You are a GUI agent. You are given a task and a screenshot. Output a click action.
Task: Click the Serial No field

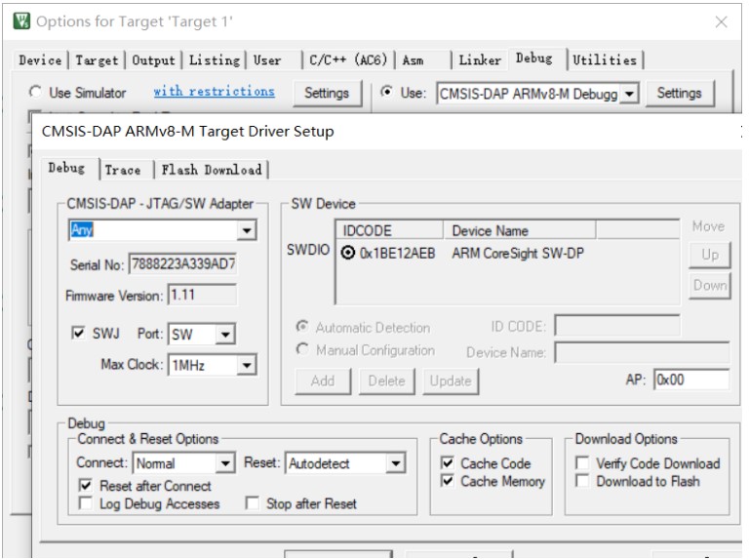182,263
